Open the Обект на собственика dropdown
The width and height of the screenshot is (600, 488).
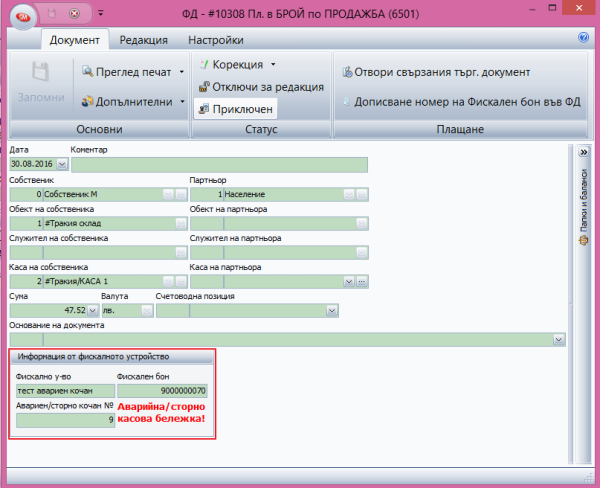coord(181,224)
